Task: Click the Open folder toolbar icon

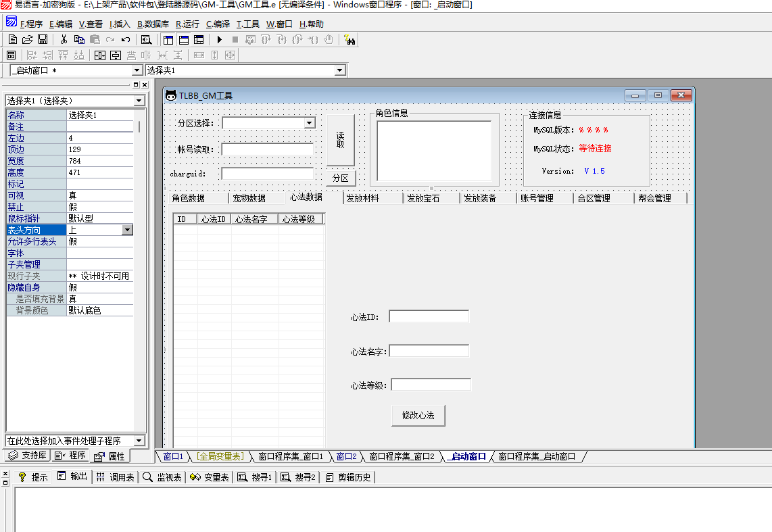Action: (x=27, y=40)
